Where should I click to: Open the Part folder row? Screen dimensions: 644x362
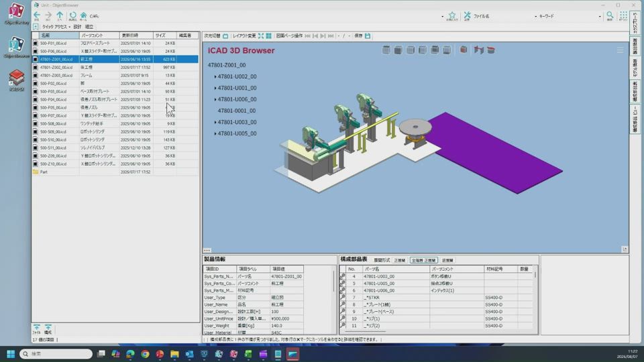tap(115, 172)
